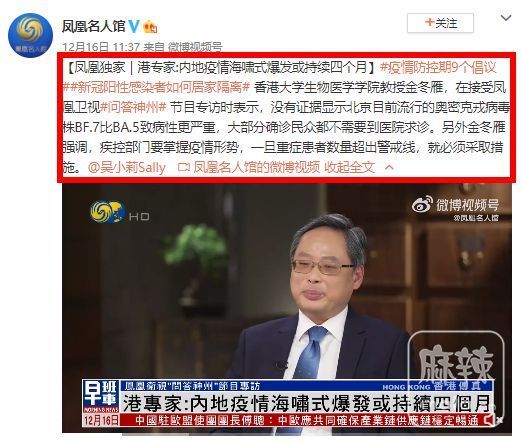This screenshot has width=521, height=444.
Task: Open hashtag #疫情防控期9个倡议
Action: [438, 68]
